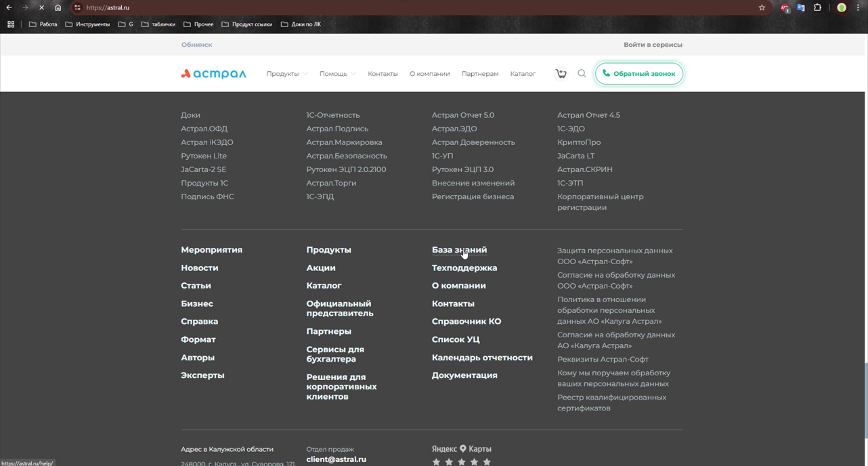The width and height of the screenshot is (868, 466).
Task: Open таблички bookmarks folder
Action: 158,24
